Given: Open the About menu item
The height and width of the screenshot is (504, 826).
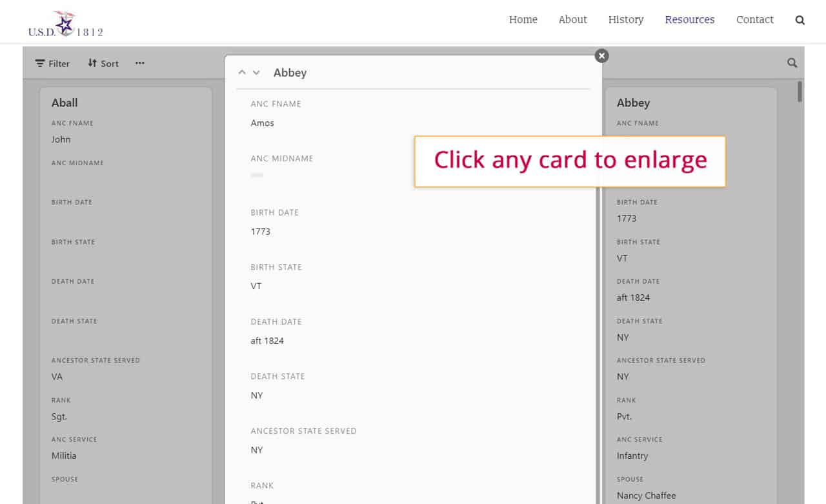Looking at the screenshot, I should [x=572, y=19].
